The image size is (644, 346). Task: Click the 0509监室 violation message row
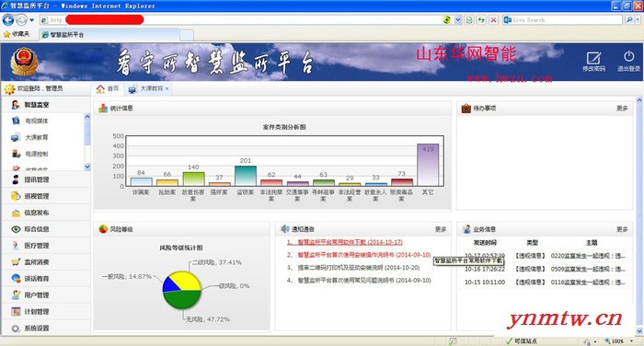(x=545, y=269)
